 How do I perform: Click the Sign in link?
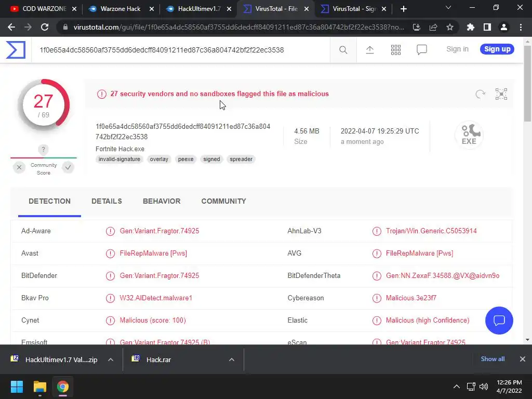[457, 49]
